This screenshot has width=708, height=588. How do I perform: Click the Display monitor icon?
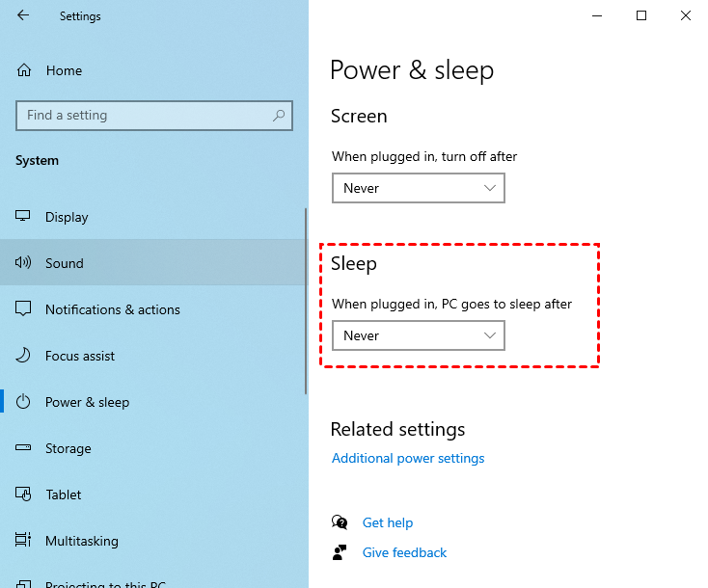(x=22, y=216)
